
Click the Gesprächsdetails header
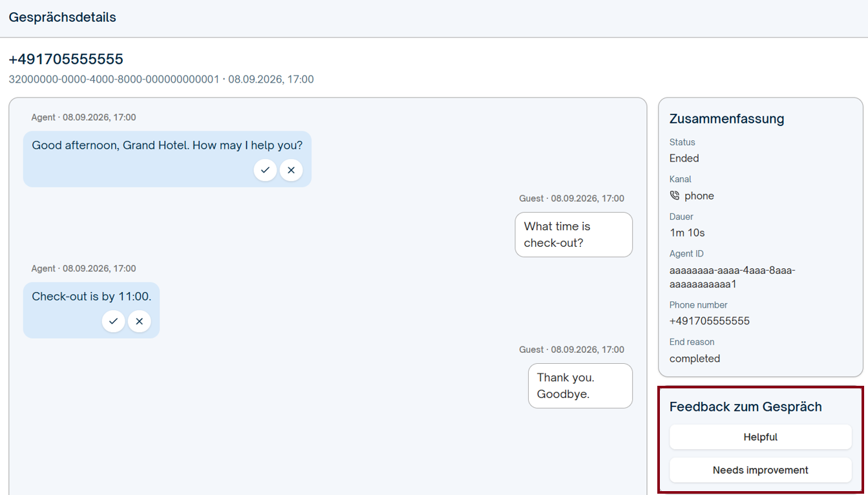[x=62, y=17]
